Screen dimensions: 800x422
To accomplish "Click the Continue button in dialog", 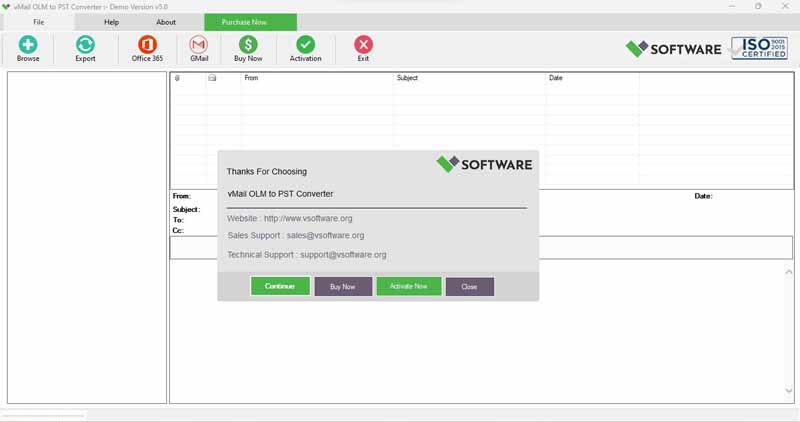I will pyautogui.click(x=280, y=286).
